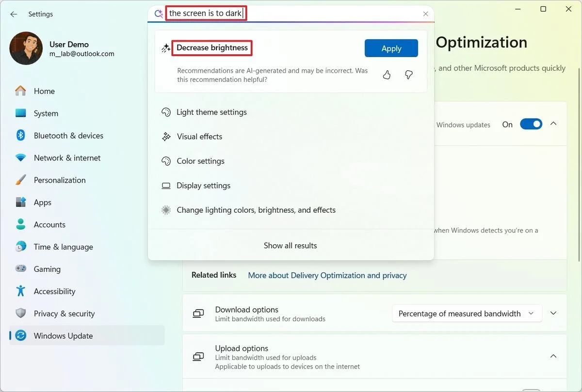Click the Accessibility icon in sidebar
The width and height of the screenshot is (582, 392).
point(20,291)
